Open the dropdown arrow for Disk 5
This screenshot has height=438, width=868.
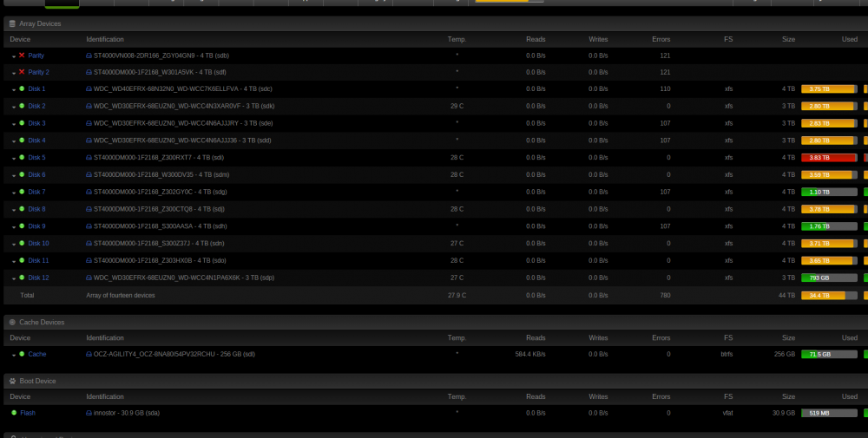click(x=14, y=158)
